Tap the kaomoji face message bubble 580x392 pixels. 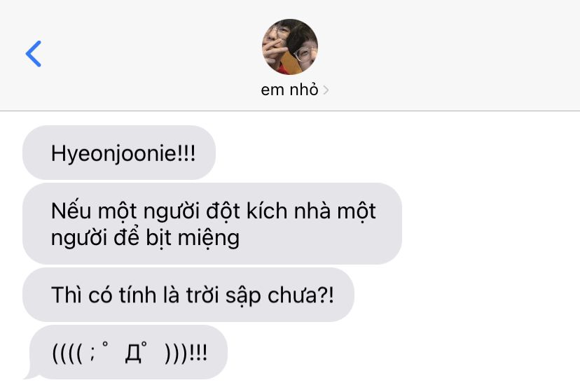(x=127, y=352)
